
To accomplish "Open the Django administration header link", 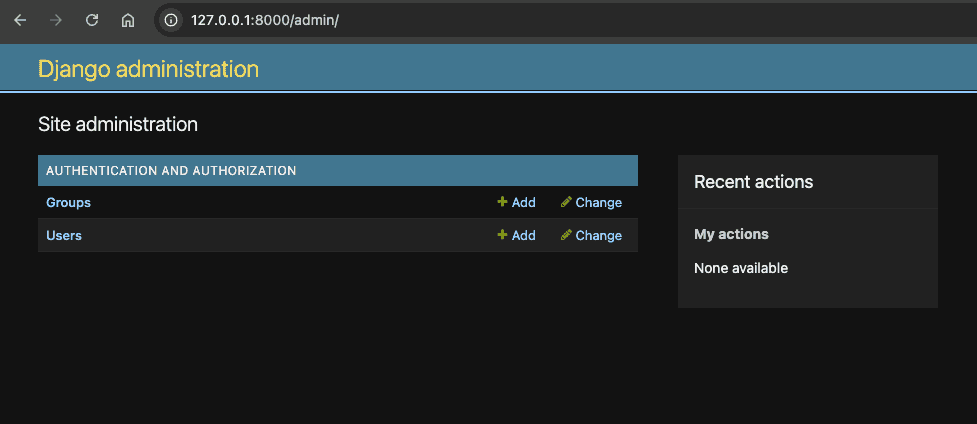I will (148, 69).
